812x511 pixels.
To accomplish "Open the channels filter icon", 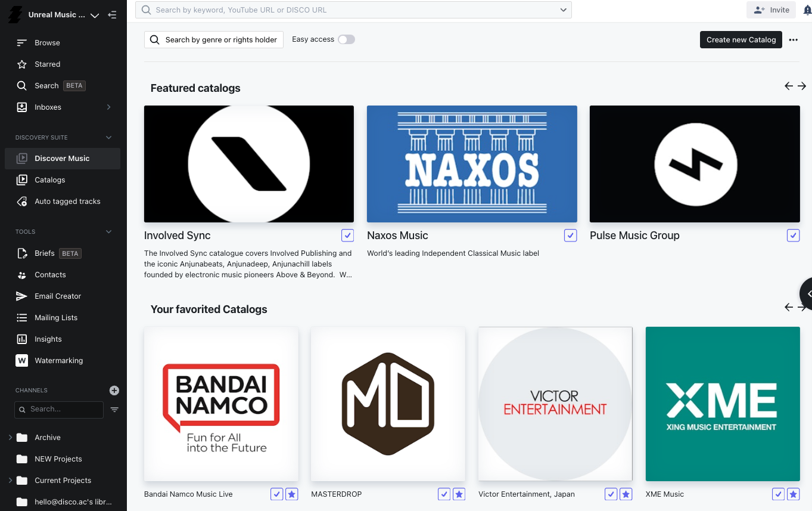I will tap(115, 410).
